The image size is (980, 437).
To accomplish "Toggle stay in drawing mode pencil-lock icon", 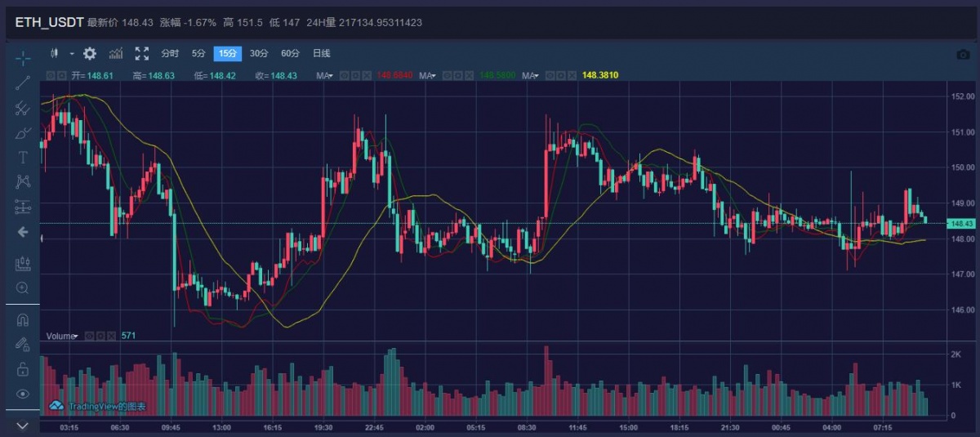I will tap(23, 345).
